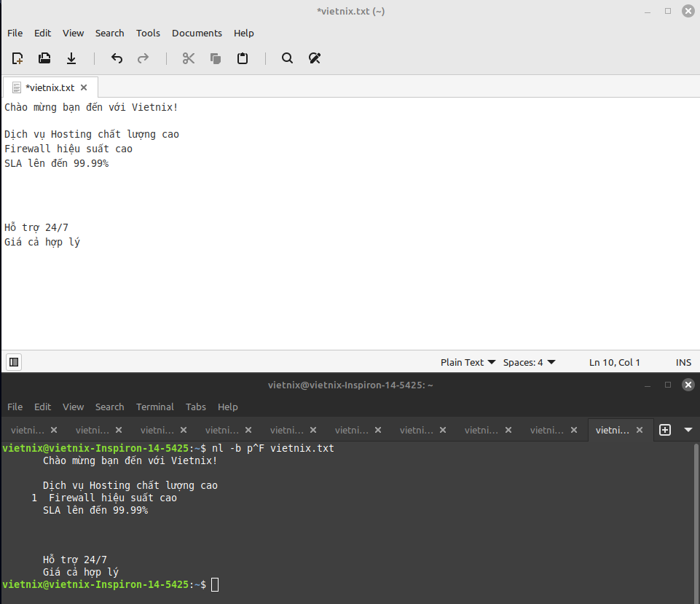Save the vietnix.txt document

click(x=71, y=58)
